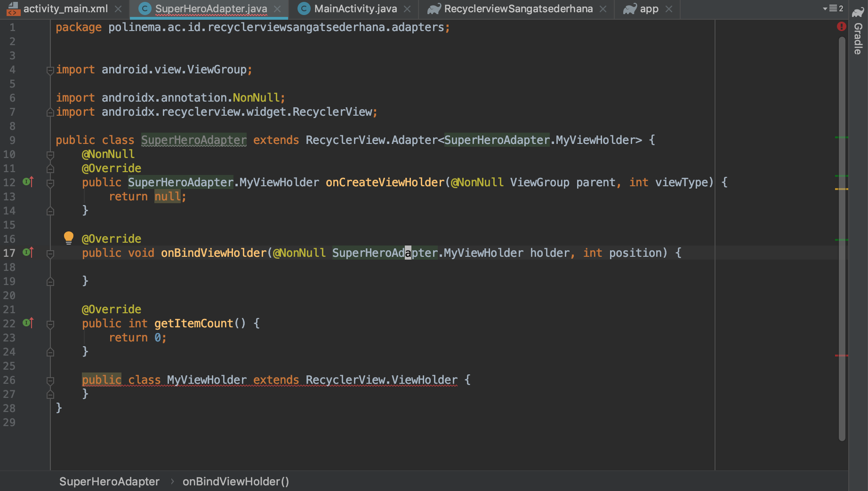
Task: Click the red error indicator icon
Action: point(842,27)
